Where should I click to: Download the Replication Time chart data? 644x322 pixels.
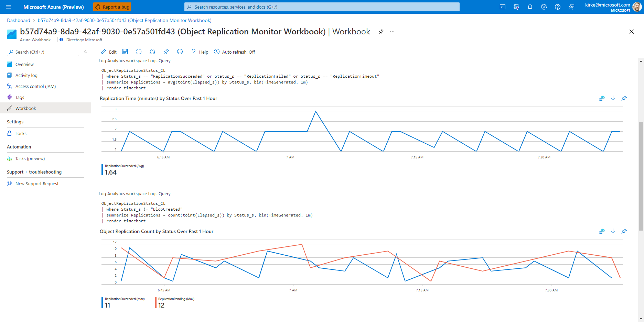(x=613, y=98)
